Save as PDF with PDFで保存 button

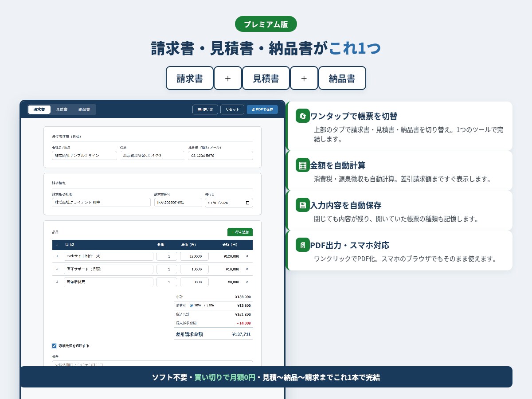click(x=262, y=110)
